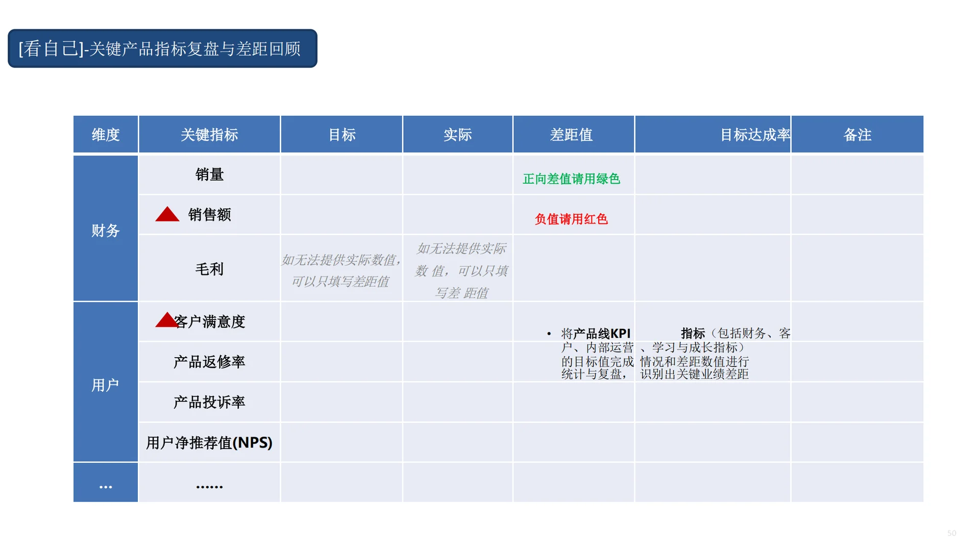Click the 销售额 indicator text
The height and width of the screenshot is (551, 980).
point(210,215)
